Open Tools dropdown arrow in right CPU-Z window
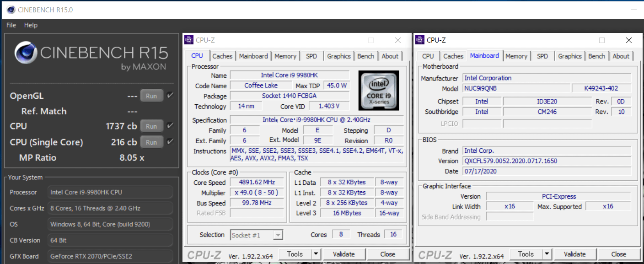Screen dimensions: 644x264 547,254
